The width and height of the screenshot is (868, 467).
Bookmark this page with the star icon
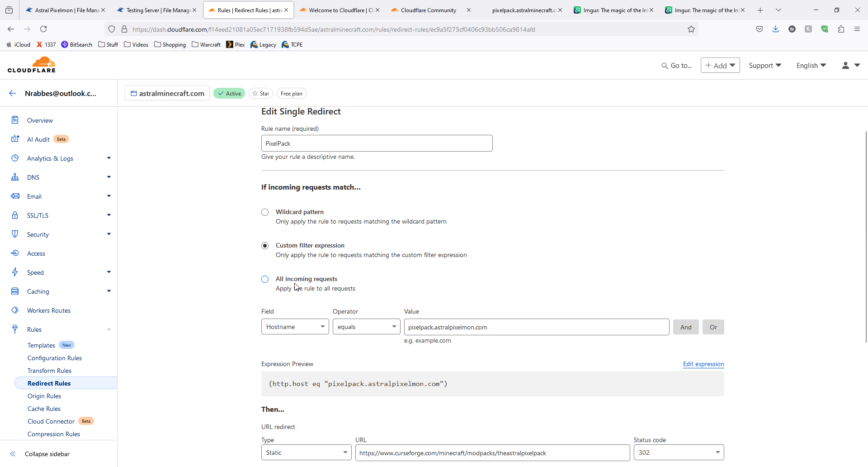691,29
